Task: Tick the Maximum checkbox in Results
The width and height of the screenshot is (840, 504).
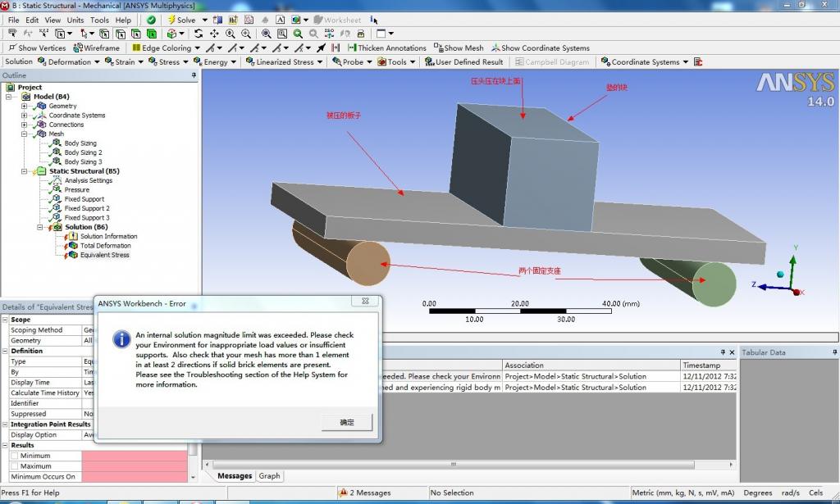Action: tap(15, 466)
